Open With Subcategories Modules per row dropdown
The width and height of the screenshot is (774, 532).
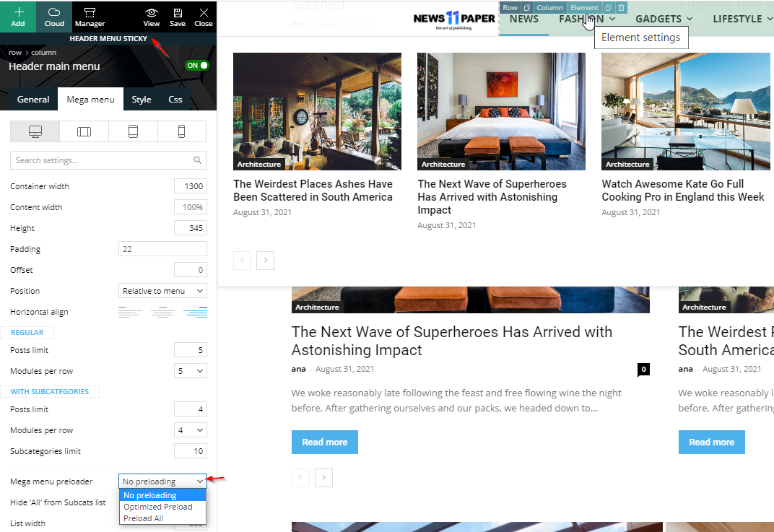tap(190, 429)
